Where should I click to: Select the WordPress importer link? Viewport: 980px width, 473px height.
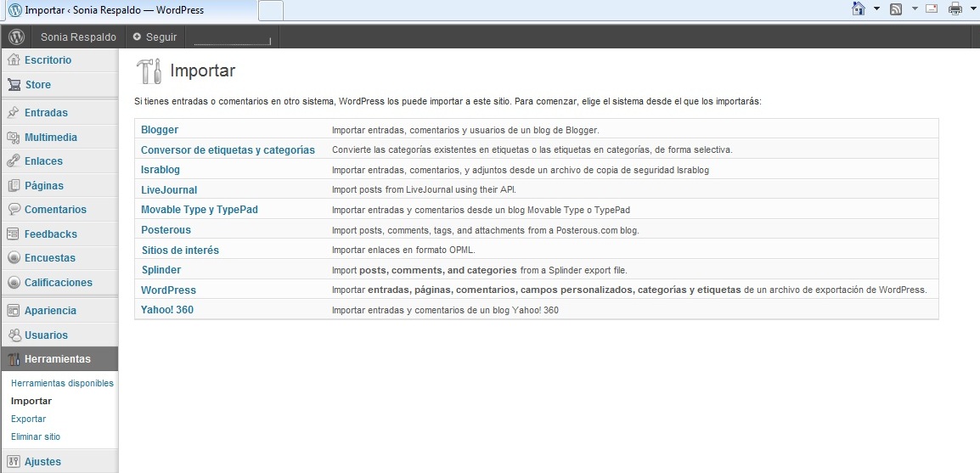click(x=168, y=290)
